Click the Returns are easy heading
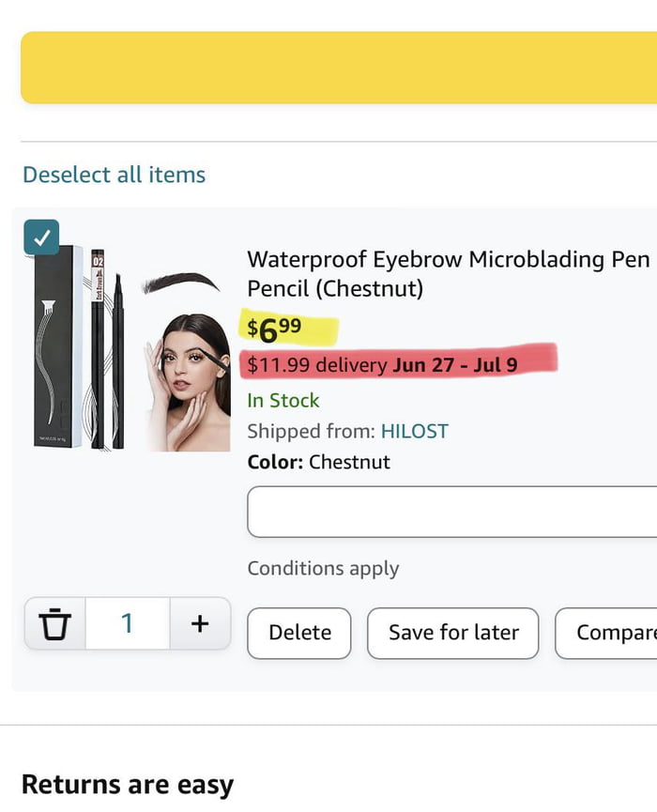 pos(127,784)
